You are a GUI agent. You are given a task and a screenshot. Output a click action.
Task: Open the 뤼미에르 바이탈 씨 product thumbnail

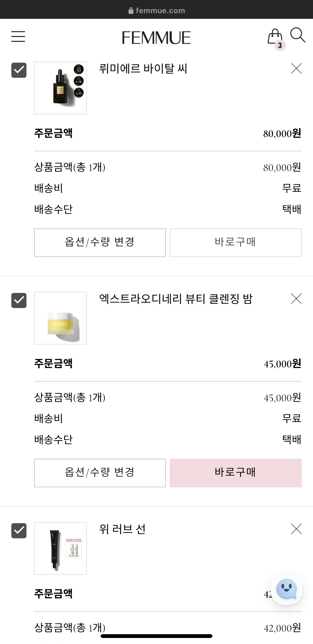click(x=60, y=88)
